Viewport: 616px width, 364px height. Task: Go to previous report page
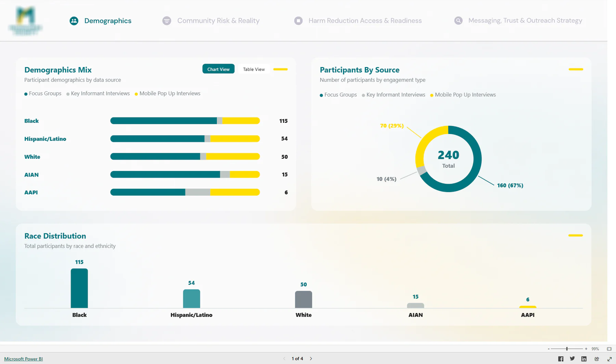(x=284, y=359)
